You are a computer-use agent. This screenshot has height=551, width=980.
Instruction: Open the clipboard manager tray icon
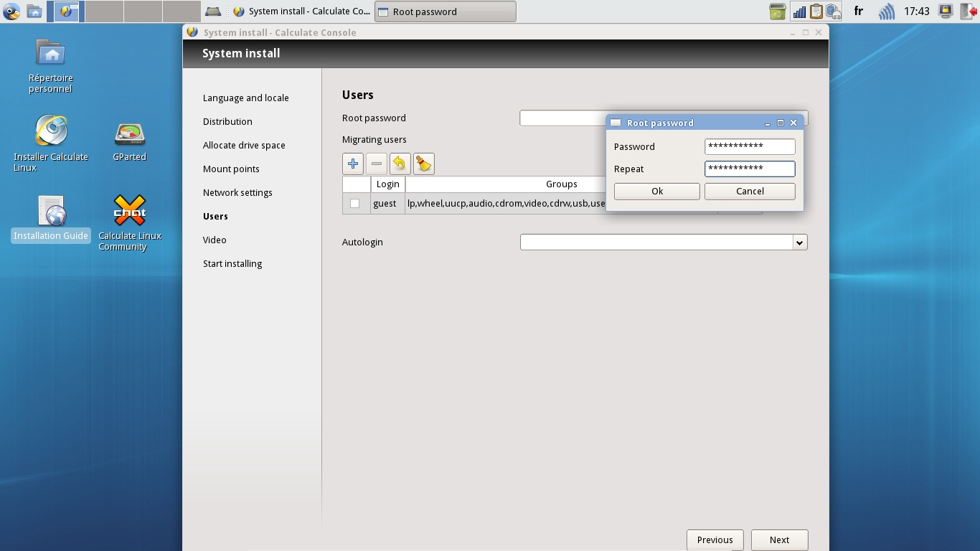(x=816, y=11)
